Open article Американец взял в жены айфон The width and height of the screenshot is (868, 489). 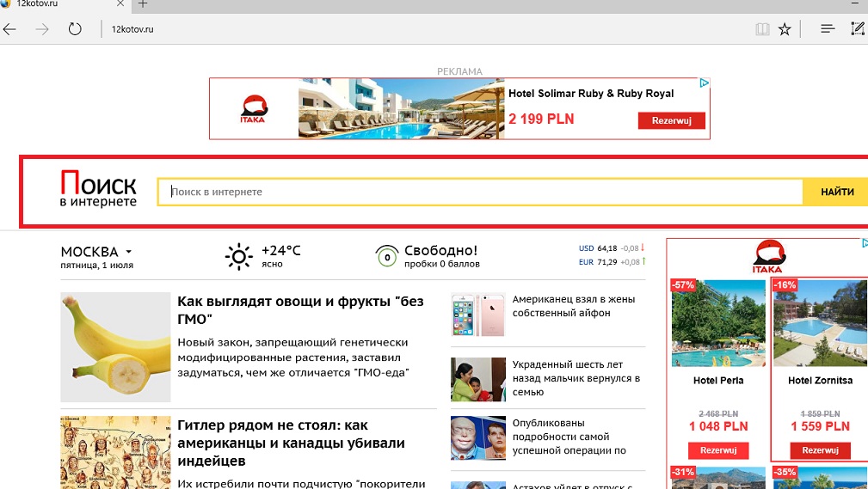tap(573, 306)
